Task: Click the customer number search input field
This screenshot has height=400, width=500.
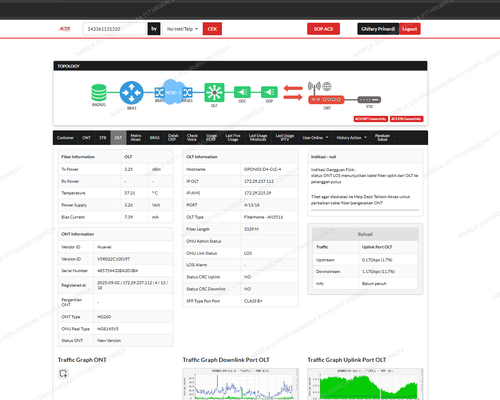Action: pyautogui.click(x=114, y=29)
